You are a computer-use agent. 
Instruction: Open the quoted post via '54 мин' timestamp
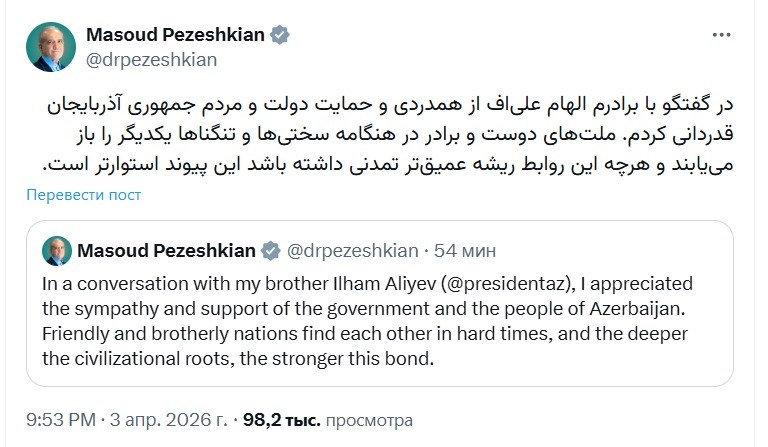pyautogui.click(x=466, y=249)
